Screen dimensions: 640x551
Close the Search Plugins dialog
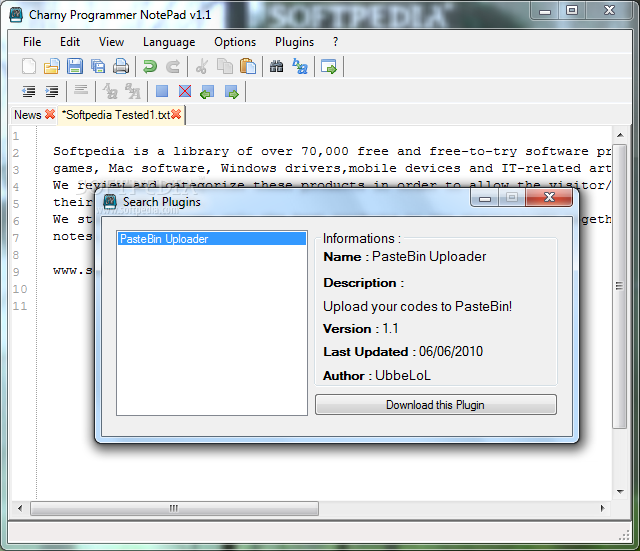549,198
